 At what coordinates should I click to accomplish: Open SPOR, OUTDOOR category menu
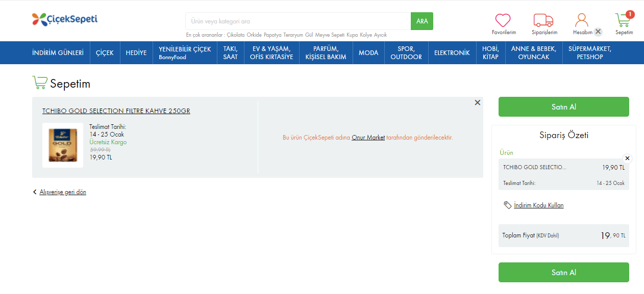(406, 53)
